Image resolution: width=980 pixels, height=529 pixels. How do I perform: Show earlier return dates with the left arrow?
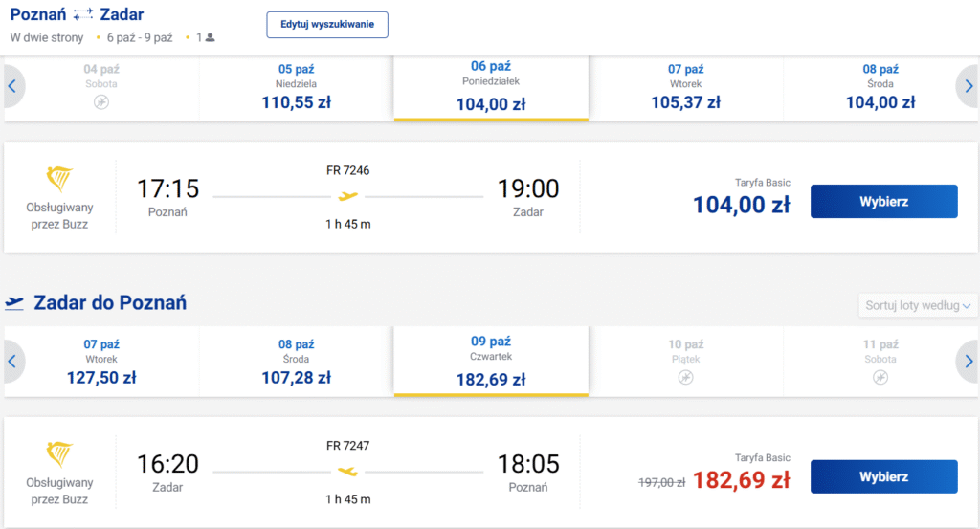coord(11,361)
